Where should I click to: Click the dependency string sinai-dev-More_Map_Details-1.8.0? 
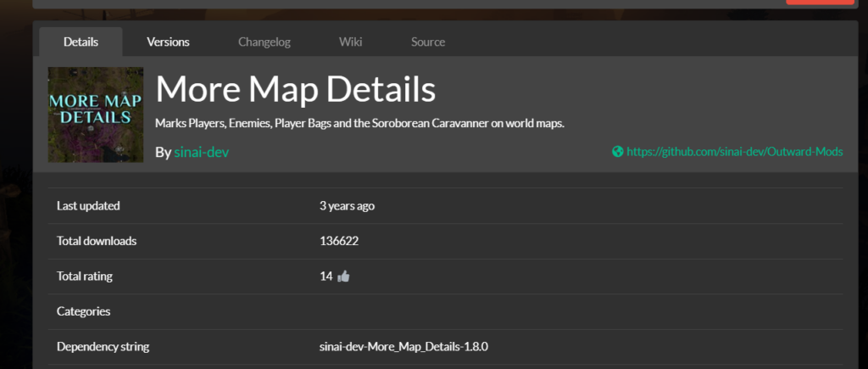[x=403, y=347]
